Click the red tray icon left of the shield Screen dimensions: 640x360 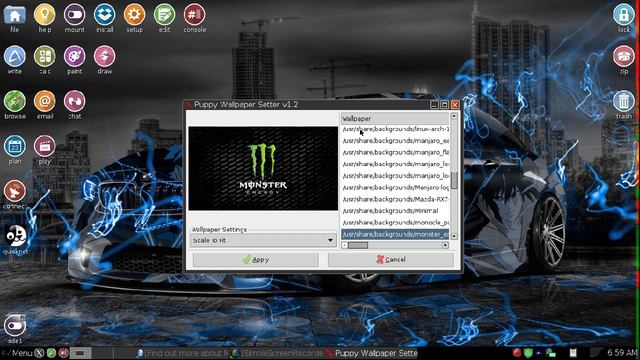click(517, 353)
